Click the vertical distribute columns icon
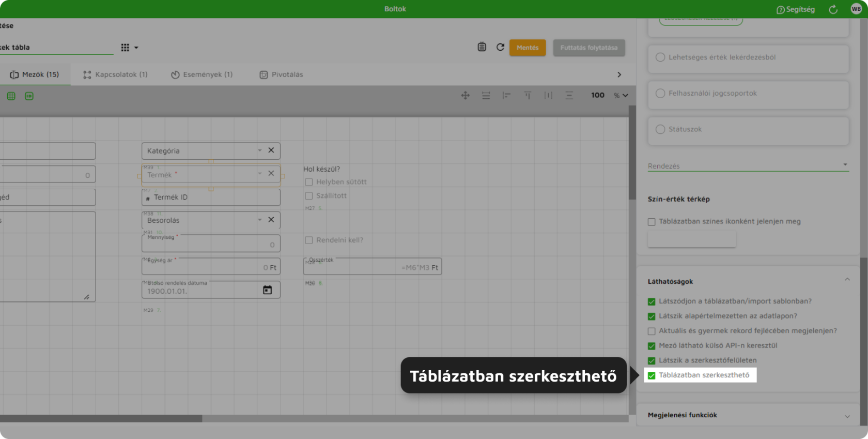The height and width of the screenshot is (439, 868). pos(548,96)
